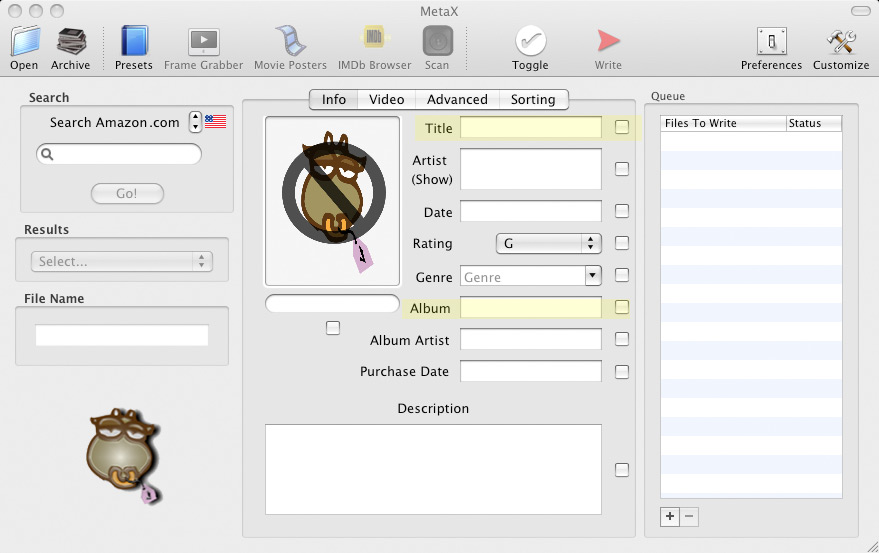Tick the Artist (Show) checkbox
Screen dimensions: 879x553
click(x=622, y=169)
